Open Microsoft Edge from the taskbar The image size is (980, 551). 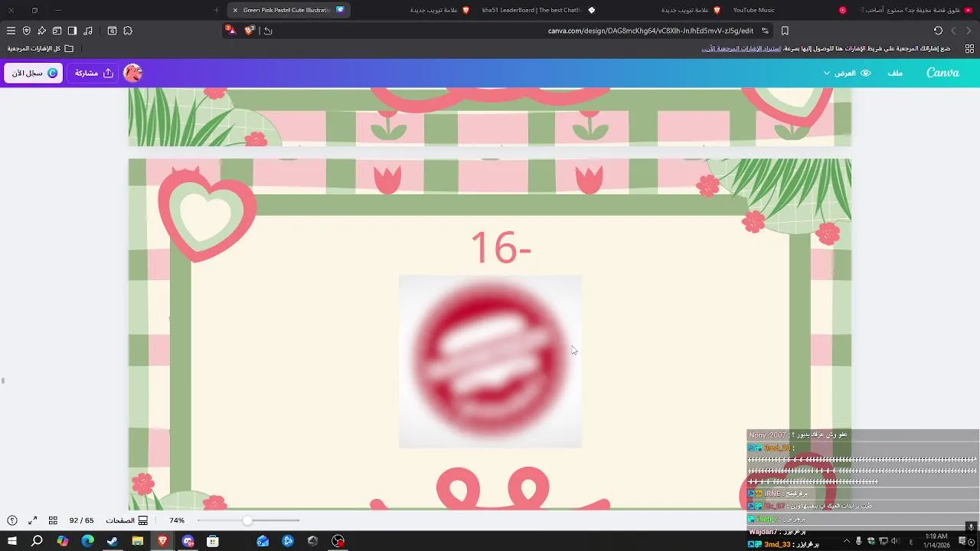pos(87,541)
